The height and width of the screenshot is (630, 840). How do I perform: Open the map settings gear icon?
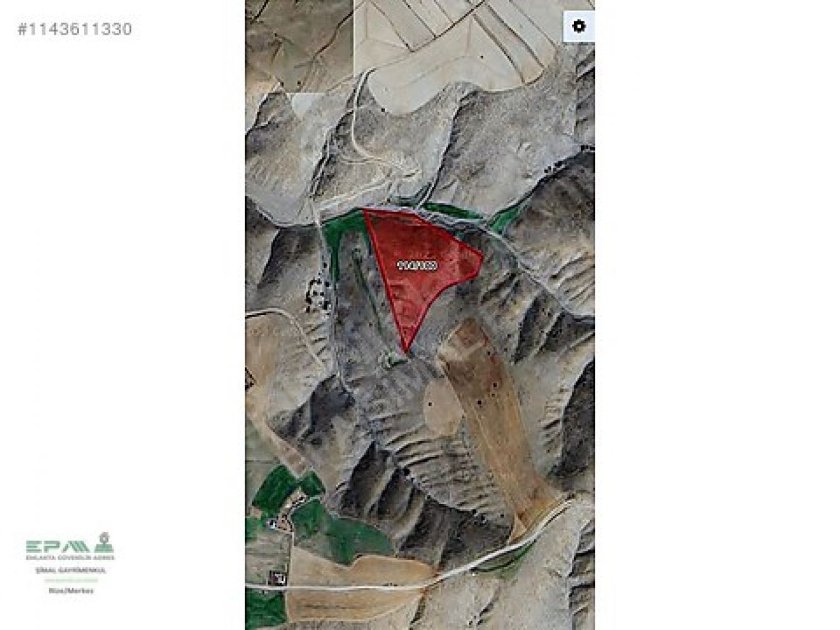tap(578, 26)
